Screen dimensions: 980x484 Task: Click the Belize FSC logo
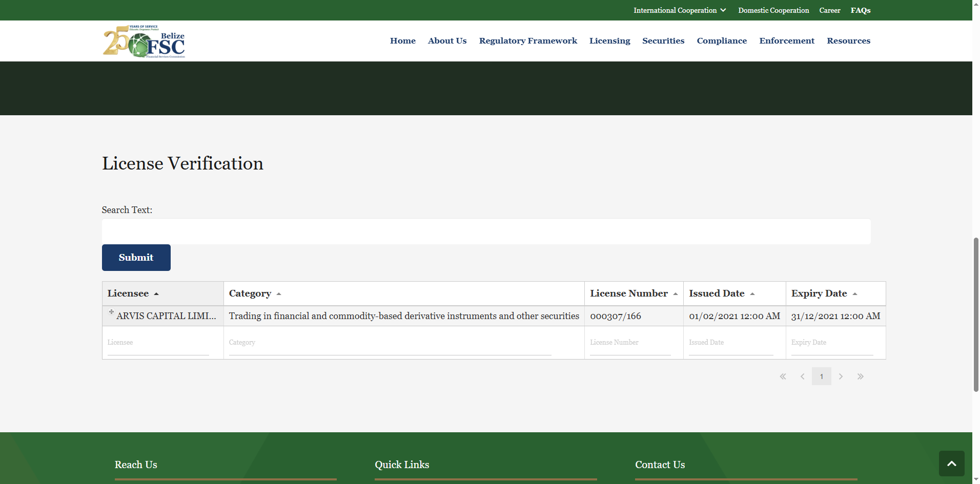coord(144,41)
